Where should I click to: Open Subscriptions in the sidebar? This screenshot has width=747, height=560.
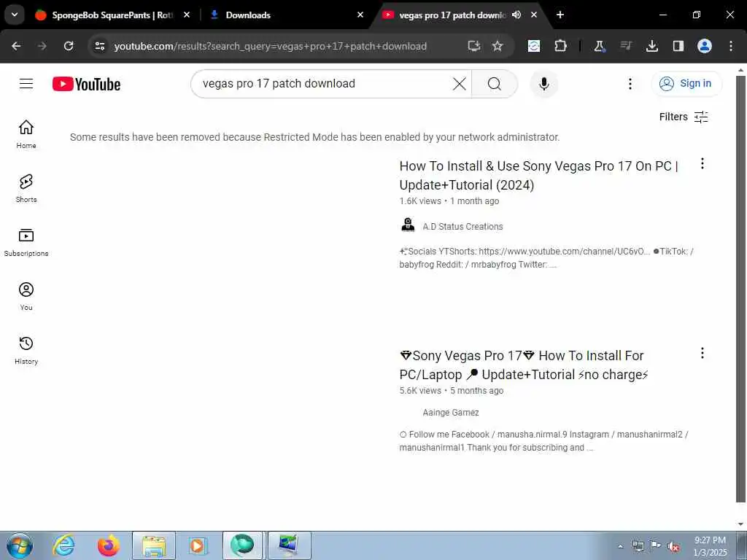pos(26,242)
